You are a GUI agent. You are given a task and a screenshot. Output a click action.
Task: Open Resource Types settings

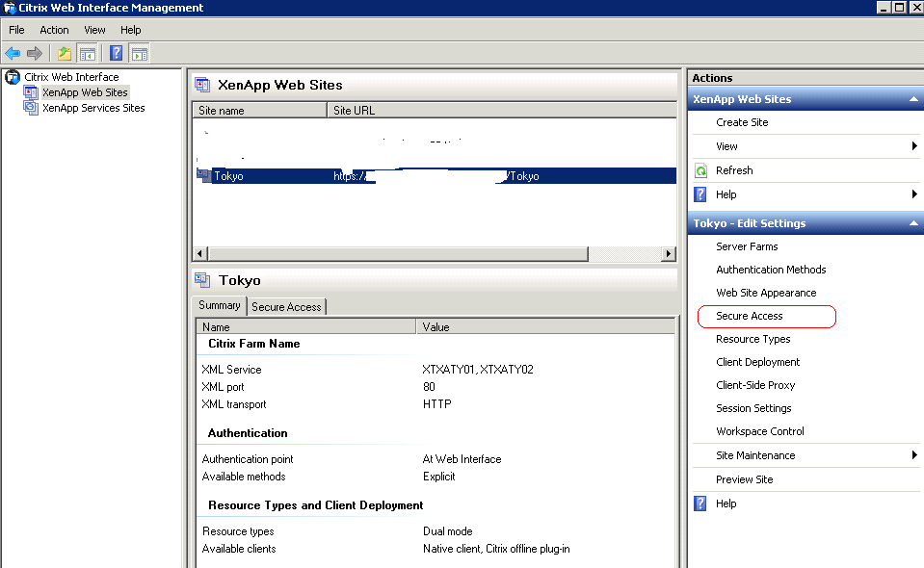click(753, 339)
